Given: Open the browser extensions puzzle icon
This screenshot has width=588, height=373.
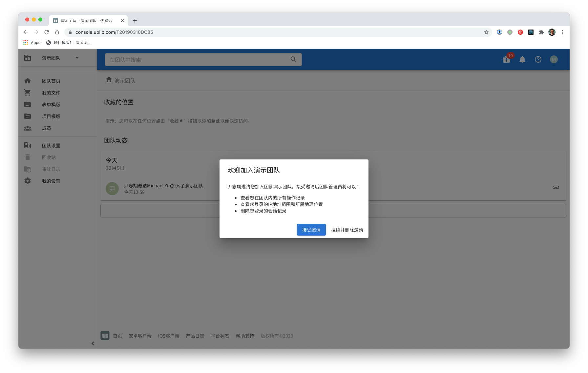Looking at the screenshot, I should coord(541,32).
